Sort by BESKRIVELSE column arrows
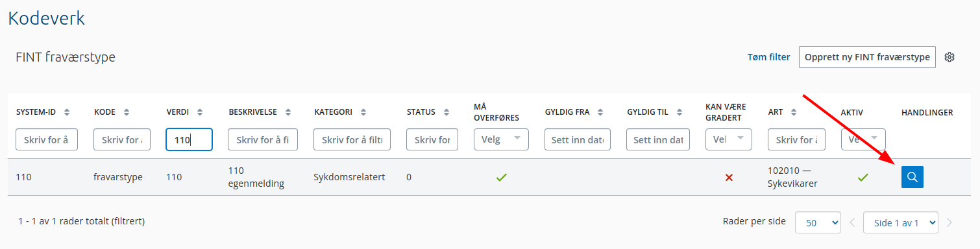 point(288,112)
